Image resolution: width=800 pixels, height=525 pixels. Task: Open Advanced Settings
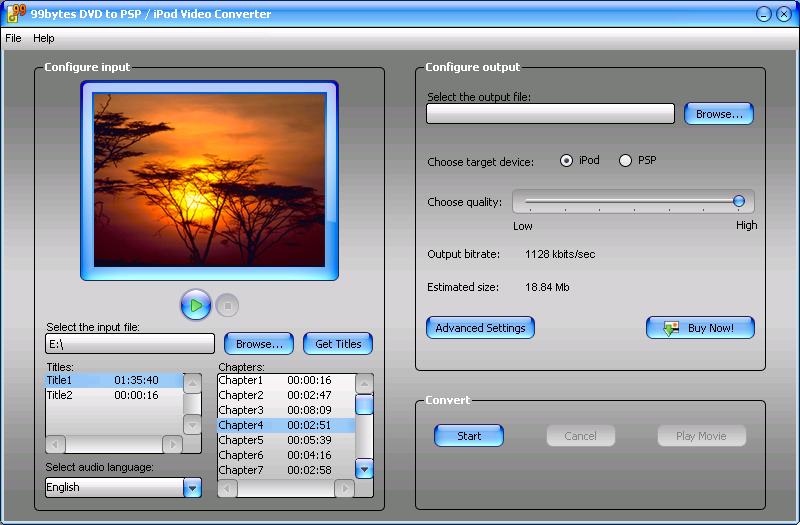pos(480,328)
